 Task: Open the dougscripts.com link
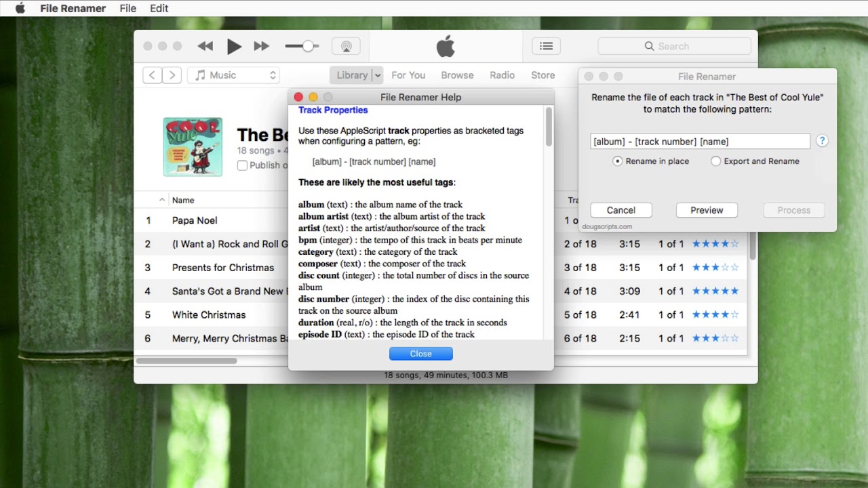(x=607, y=226)
